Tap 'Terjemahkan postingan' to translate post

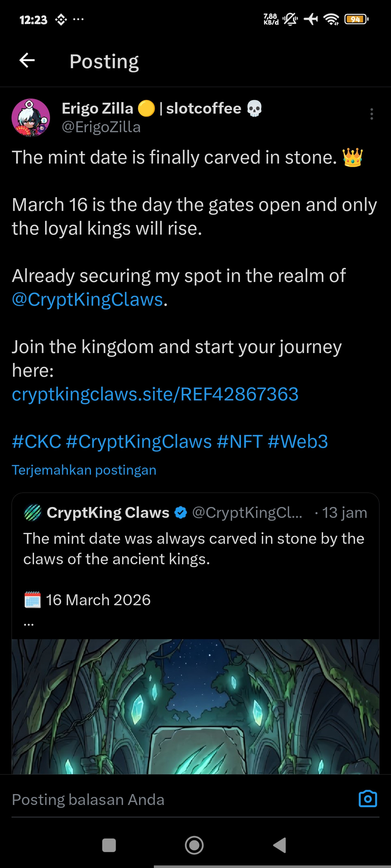(84, 470)
